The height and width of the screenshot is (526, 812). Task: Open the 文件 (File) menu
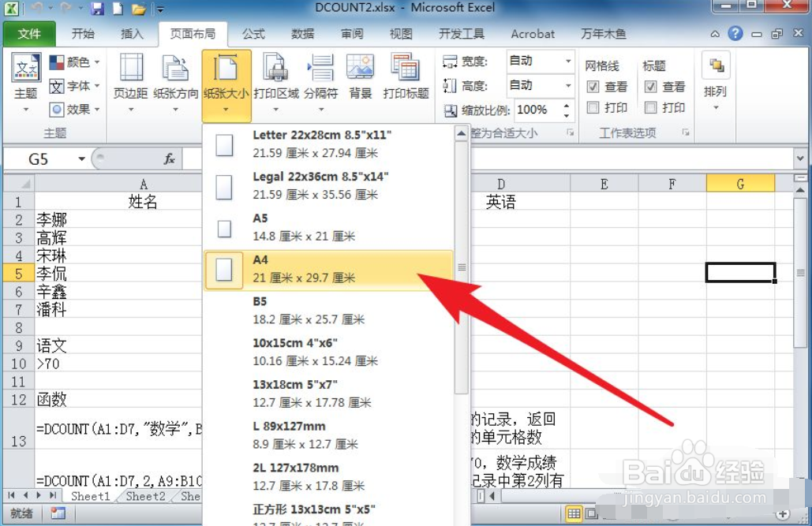(x=29, y=33)
